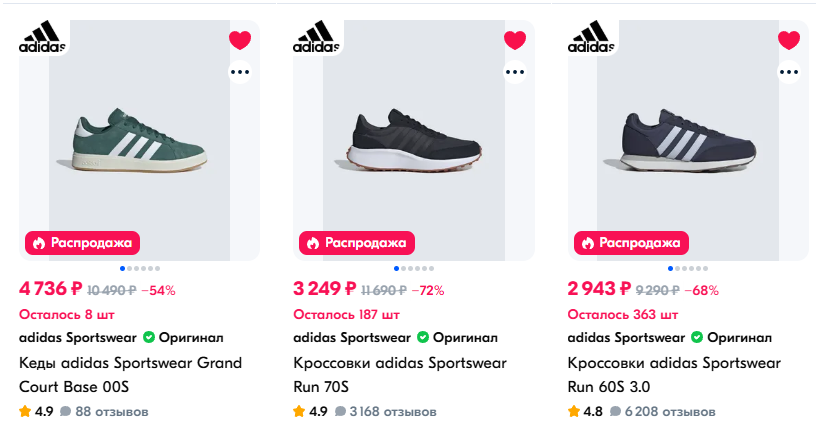Click adidas logo on green sneaker card

[x=42, y=36]
